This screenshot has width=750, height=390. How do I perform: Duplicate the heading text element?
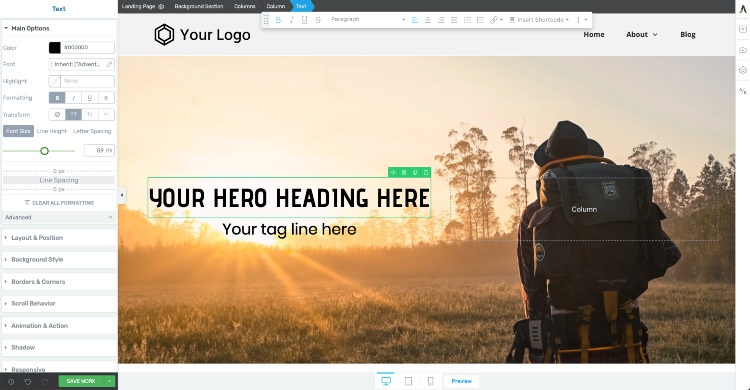coord(415,172)
